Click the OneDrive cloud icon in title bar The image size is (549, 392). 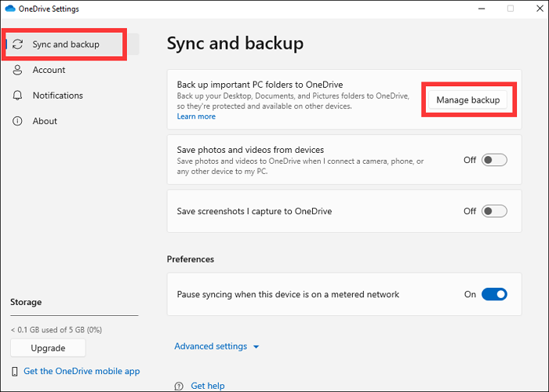pos(10,9)
